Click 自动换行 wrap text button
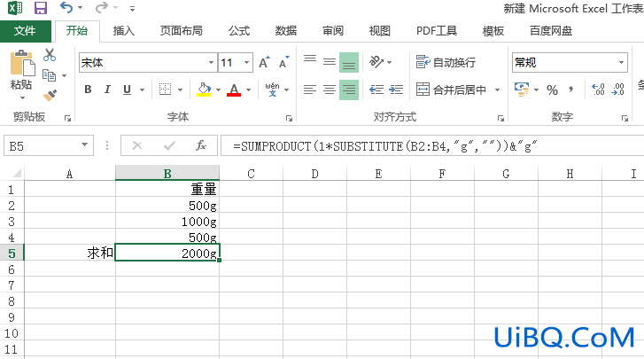This screenshot has height=359, width=644. tap(446, 62)
